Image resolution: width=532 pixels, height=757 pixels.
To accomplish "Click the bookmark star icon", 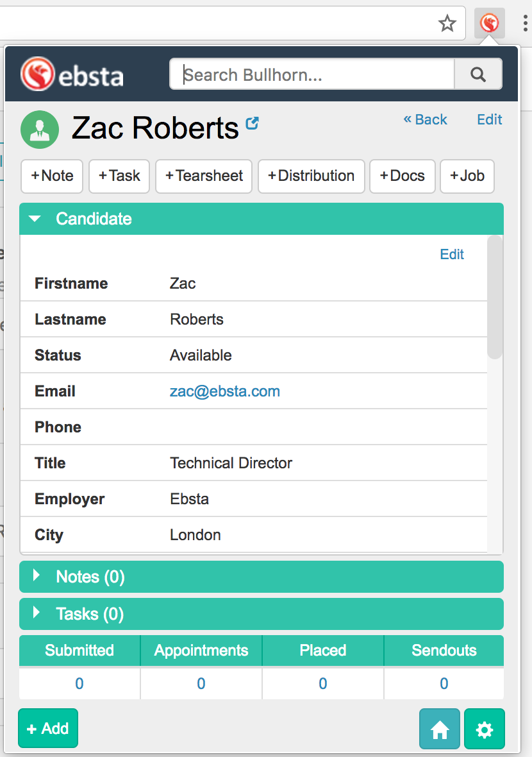I will pos(447,24).
